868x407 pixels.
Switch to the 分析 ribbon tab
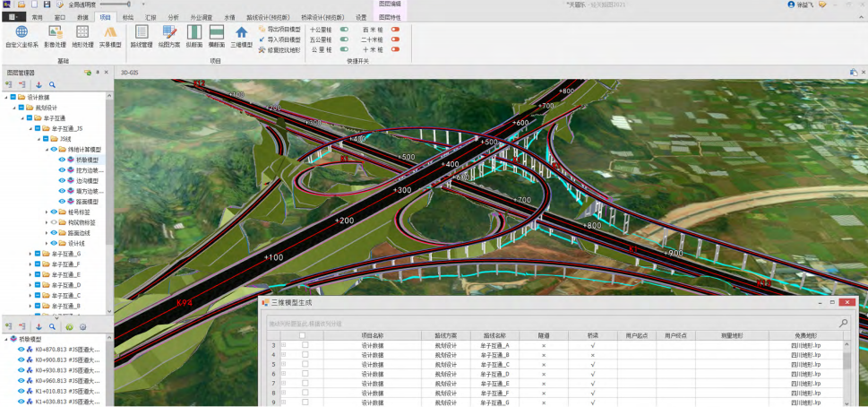coord(173,17)
